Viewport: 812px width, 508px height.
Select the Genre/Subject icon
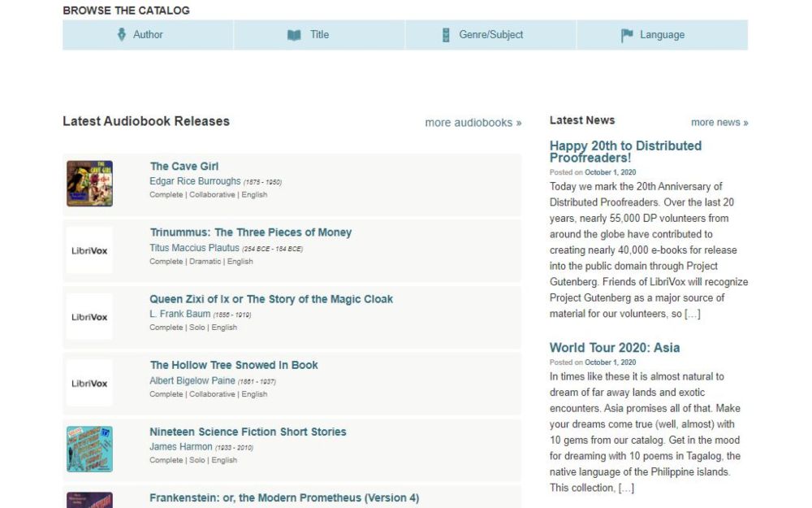click(x=445, y=34)
